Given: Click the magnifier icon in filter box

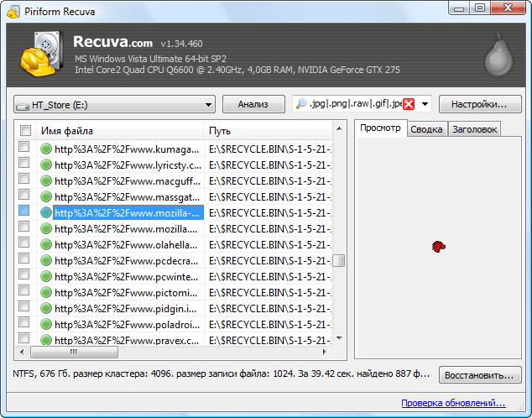Looking at the screenshot, I should tap(301, 104).
